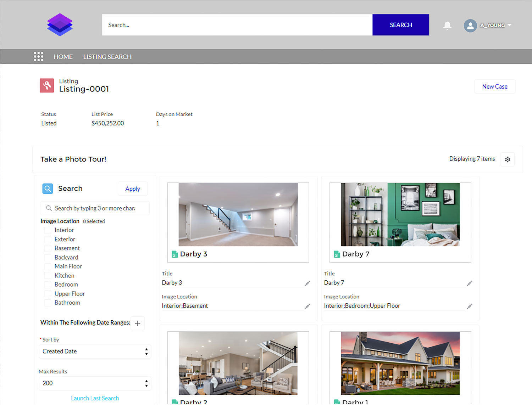Viewport: 532px width, 405px height.
Task: Enable the Basement filter checkbox
Action: [x=48, y=248]
